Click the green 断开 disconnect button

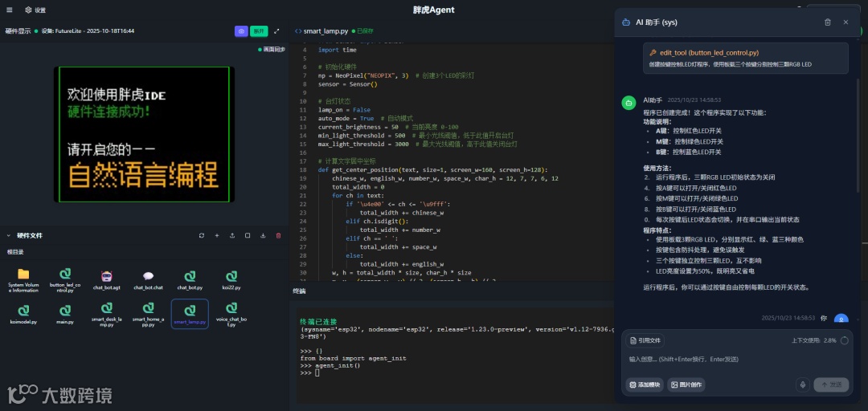click(x=259, y=31)
